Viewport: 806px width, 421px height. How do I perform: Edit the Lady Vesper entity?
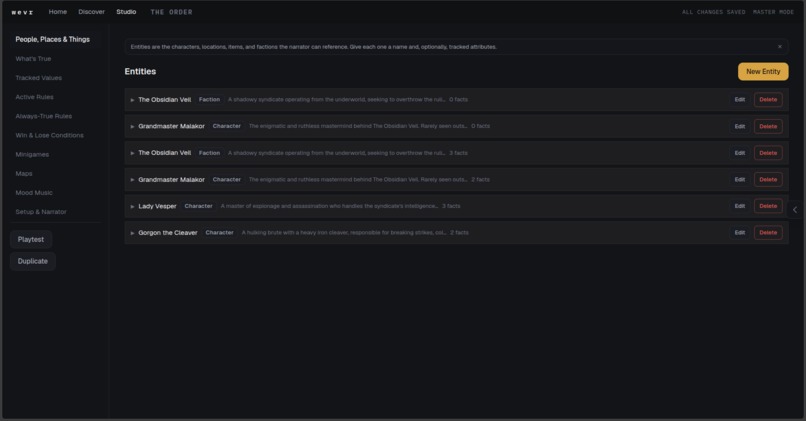tap(739, 206)
